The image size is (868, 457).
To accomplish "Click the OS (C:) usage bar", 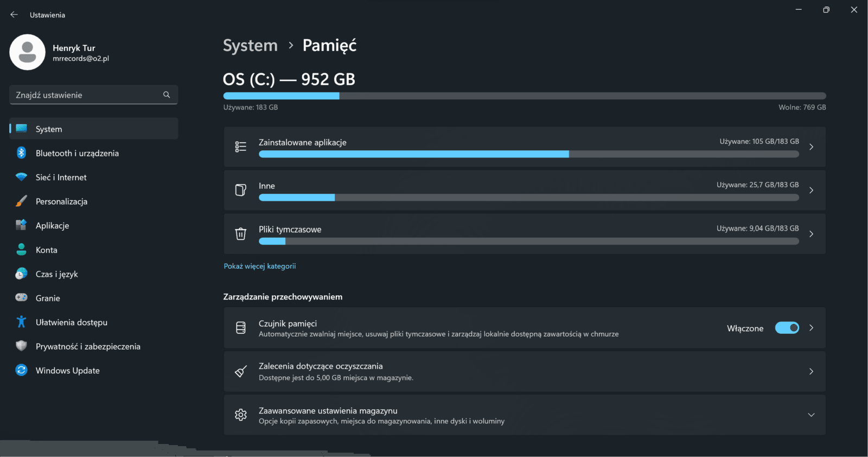I will tap(524, 96).
